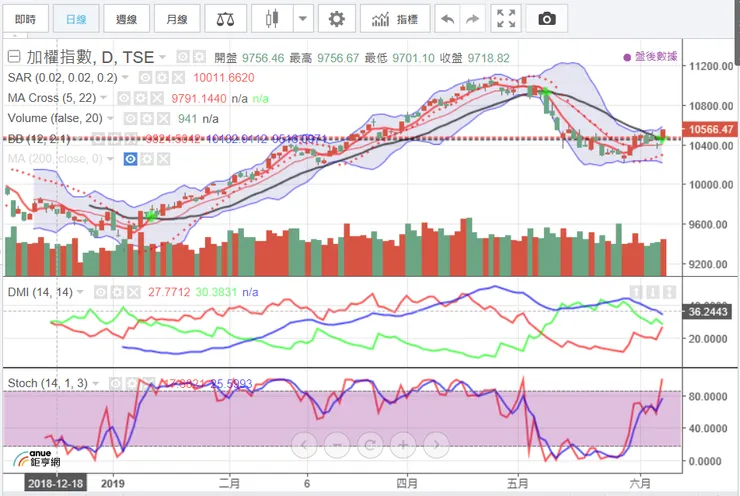Switch to 日線 daily chart tab

click(76, 19)
